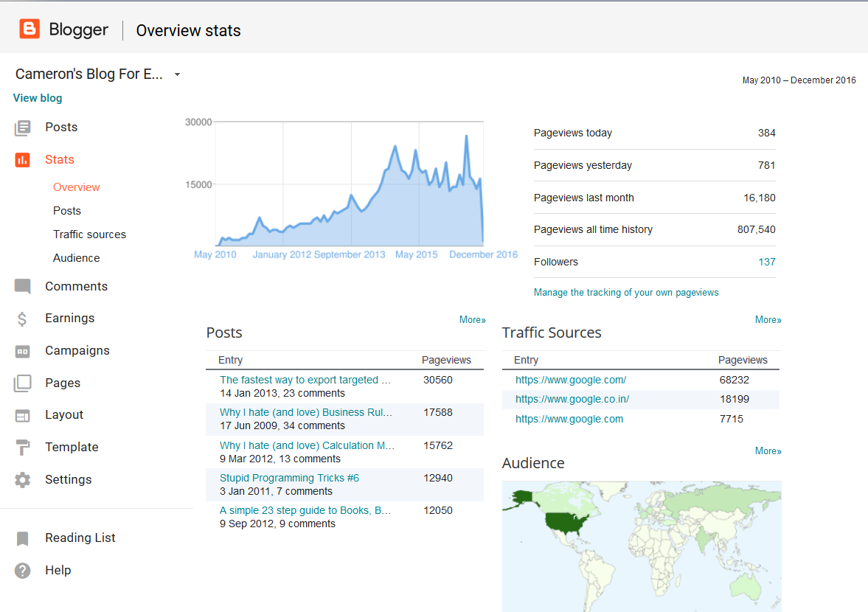Click the Earnings dollar sign icon
Screen dimensions: 868x612
tap(22, 319)
